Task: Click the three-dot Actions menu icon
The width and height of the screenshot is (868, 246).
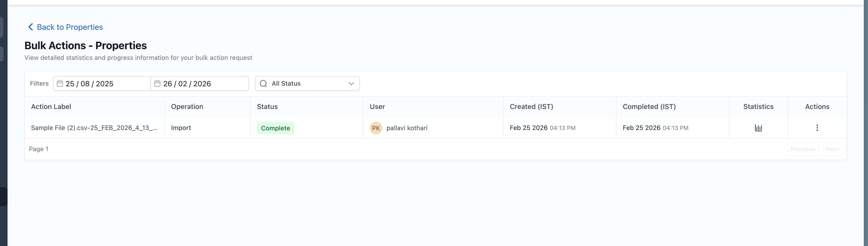Action: coord(817,128)
